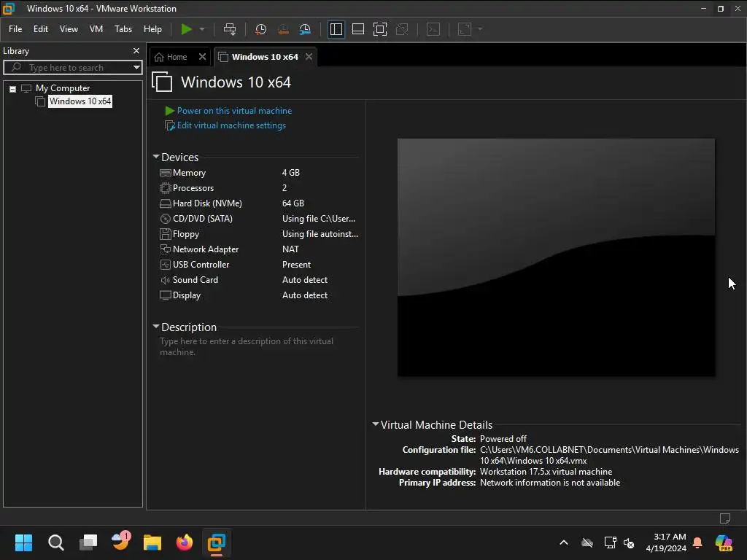This screenshot has height=560, width=747.
Task: Click the 4 GB memory value
Action: coord(290,172)
